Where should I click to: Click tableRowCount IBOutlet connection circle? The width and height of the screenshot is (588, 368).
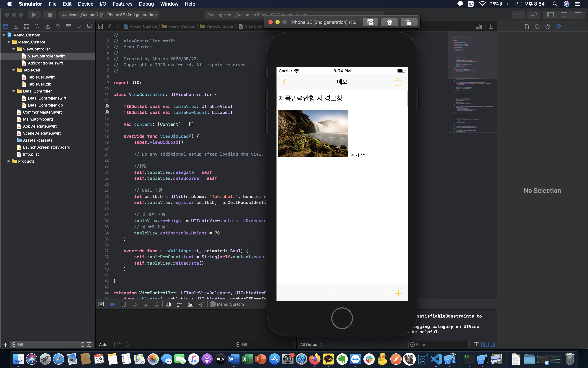[107, 113]
